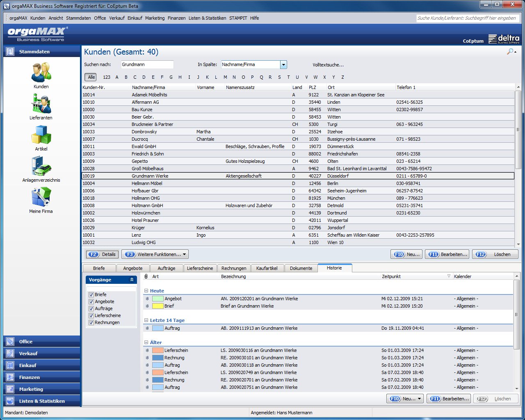Open the Hilfe menu

(255, 18)
